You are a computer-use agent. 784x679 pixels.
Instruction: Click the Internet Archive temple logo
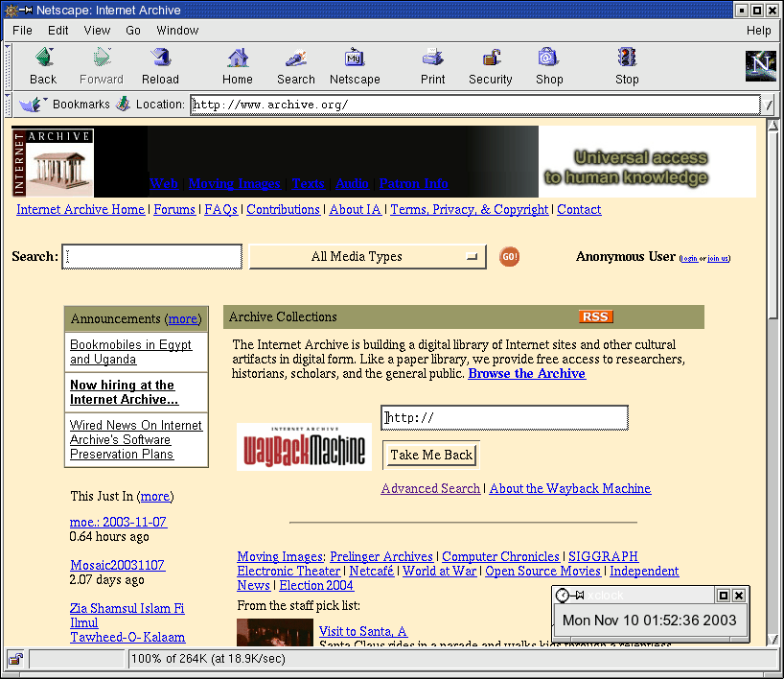point(53,163)
